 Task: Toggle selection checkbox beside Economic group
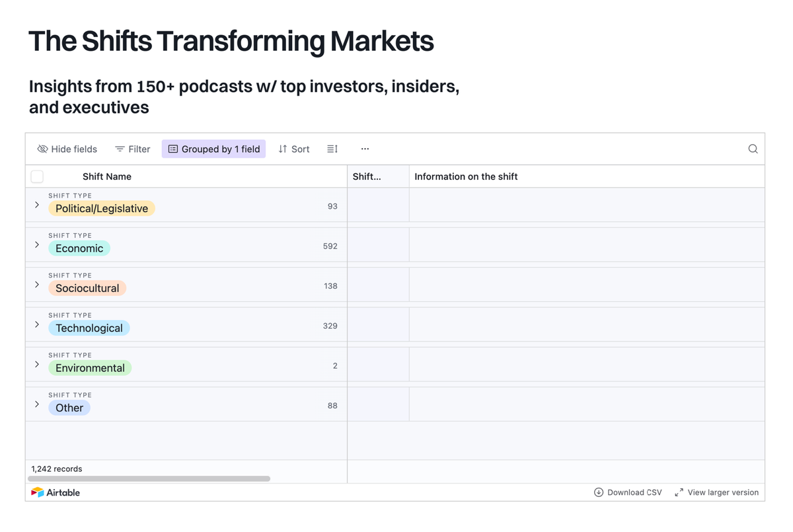[37, 246]
